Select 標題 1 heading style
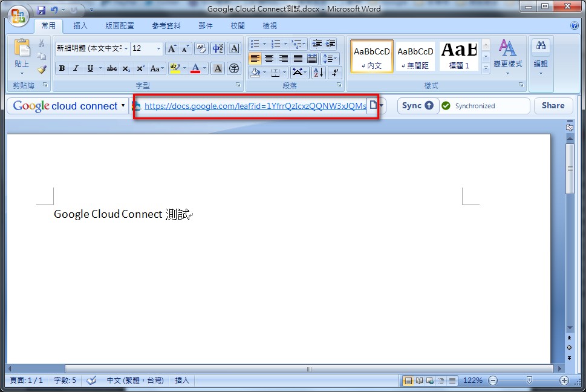The image size is (586, 392). 459,56
